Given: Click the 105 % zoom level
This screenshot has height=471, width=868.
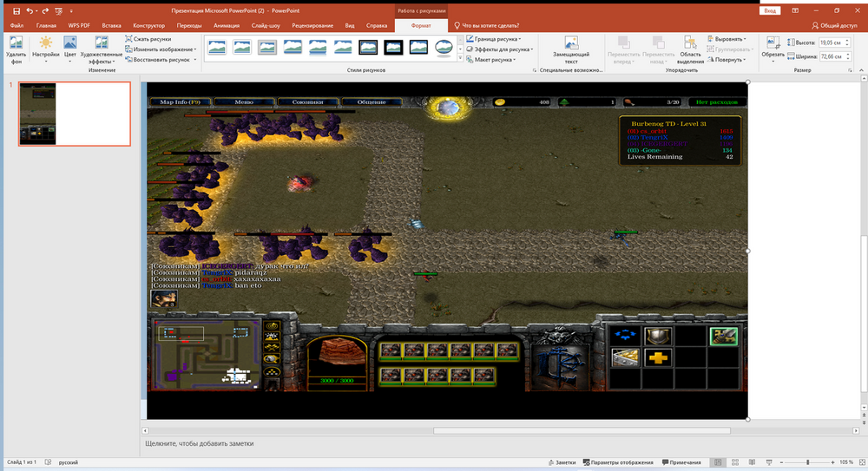Looking at the screenshot, I should [845, 462].
